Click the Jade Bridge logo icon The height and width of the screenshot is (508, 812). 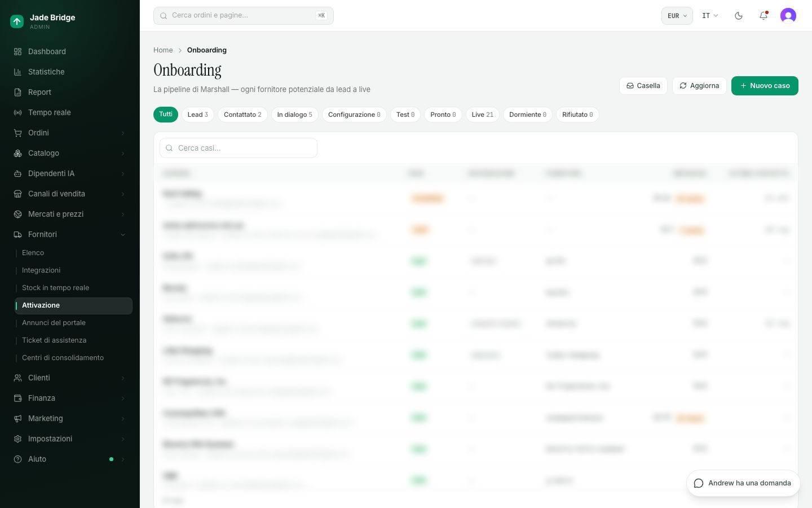(17, 21)
